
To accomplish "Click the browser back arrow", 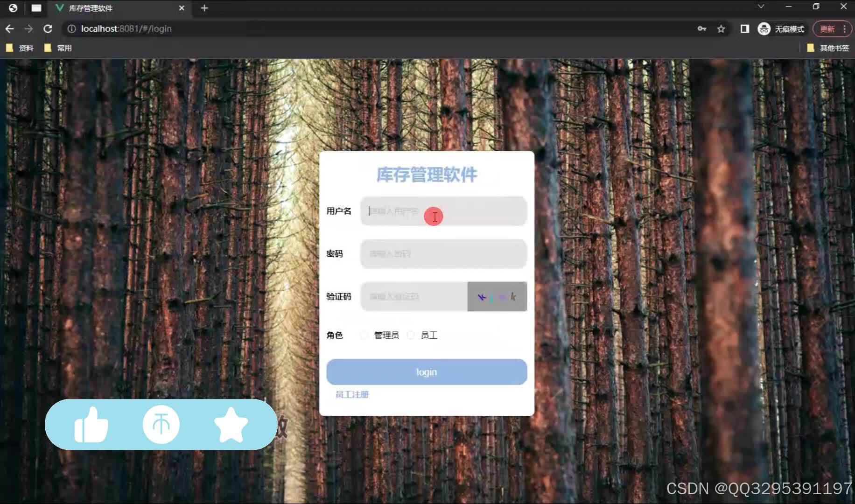I will [x=10, y=29].
